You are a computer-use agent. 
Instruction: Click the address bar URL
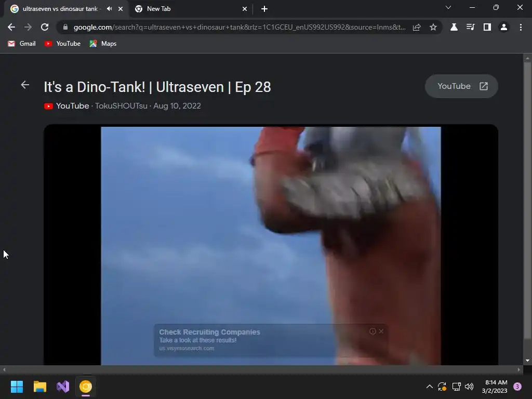[240, 27]
